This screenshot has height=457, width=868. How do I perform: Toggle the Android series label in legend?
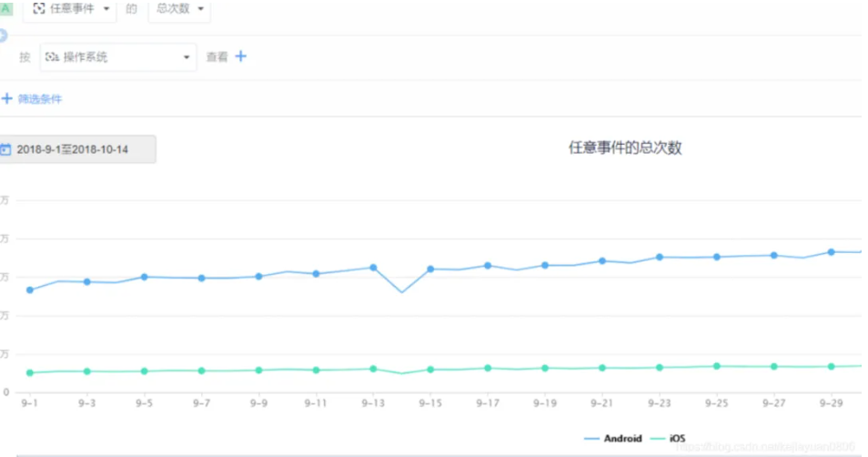tap(622, 439)
